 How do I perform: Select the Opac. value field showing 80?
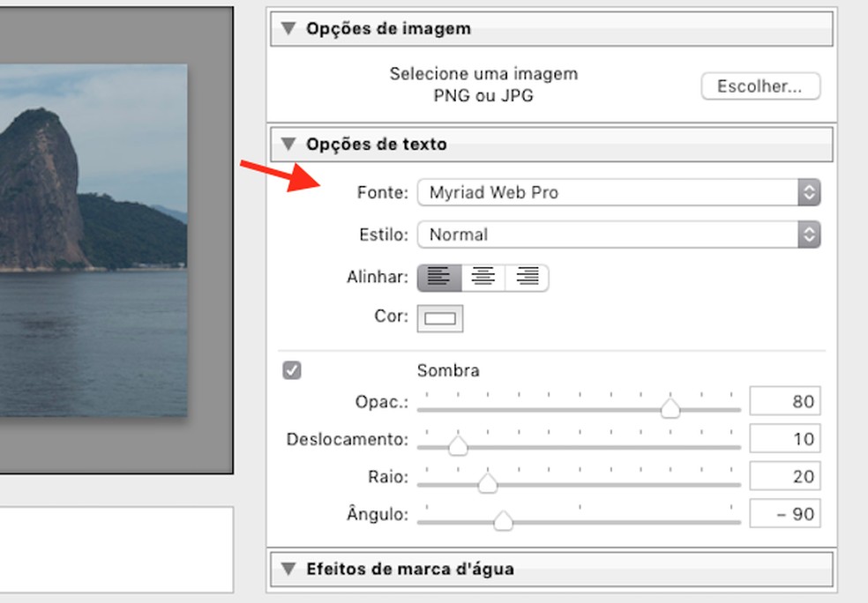784,401
